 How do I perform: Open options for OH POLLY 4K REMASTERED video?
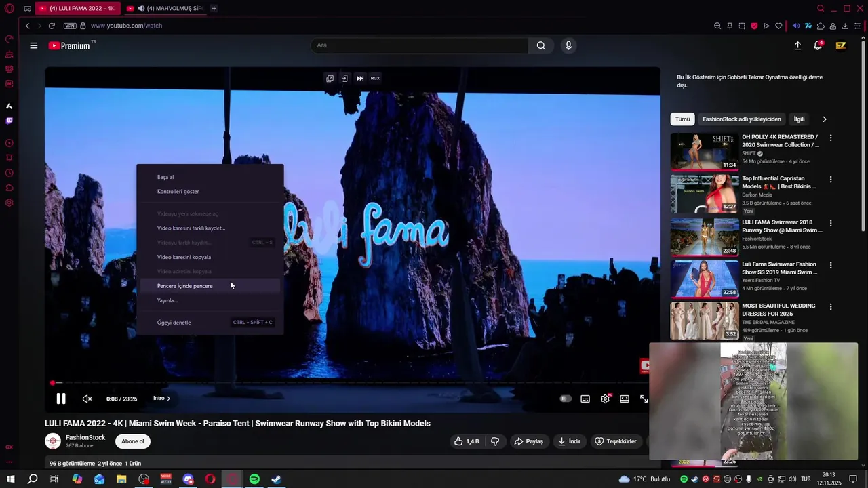pyautogui.click(x=831, y=138)
